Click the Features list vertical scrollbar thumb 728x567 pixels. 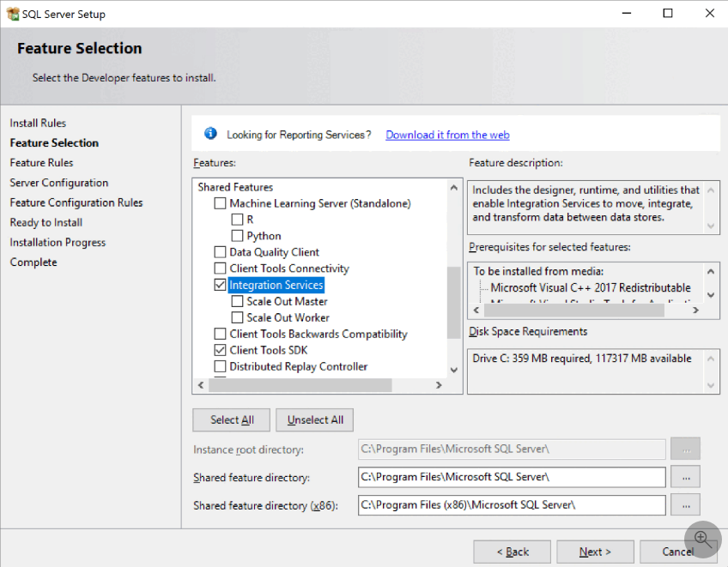pyautogui.click(x=454, y=303)
